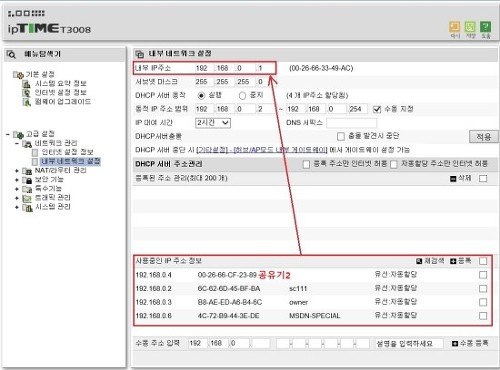Open help with the green question mark icon
The width and height of the screenshot is (500, 370).
coord(486,27)
